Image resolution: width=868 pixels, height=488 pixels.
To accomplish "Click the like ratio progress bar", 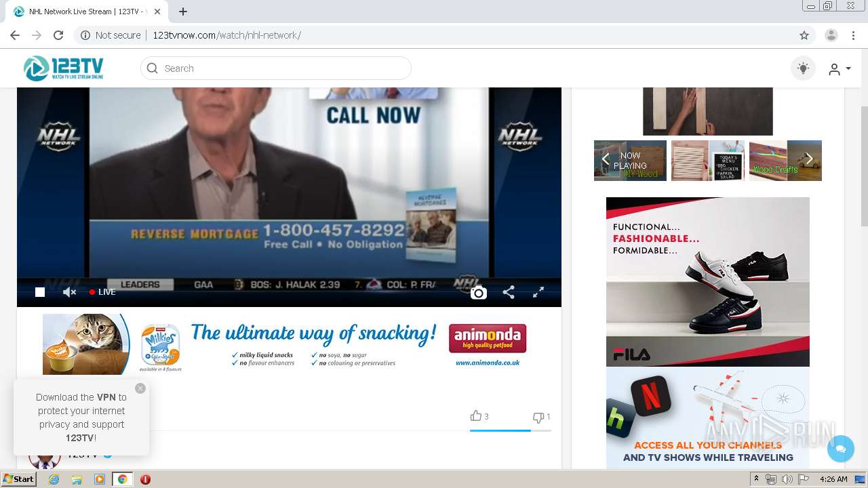I will tap(511, 430).
